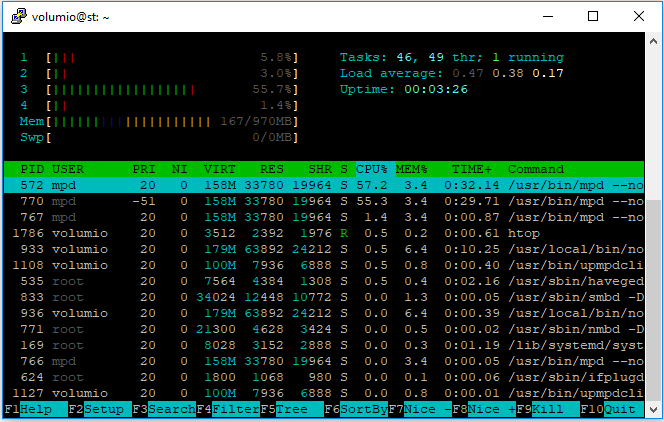Image resolution: width=664 pixels, height=422 pixels.
Task: Click F9 Kill in the function bar
Action: pos(548,409)
